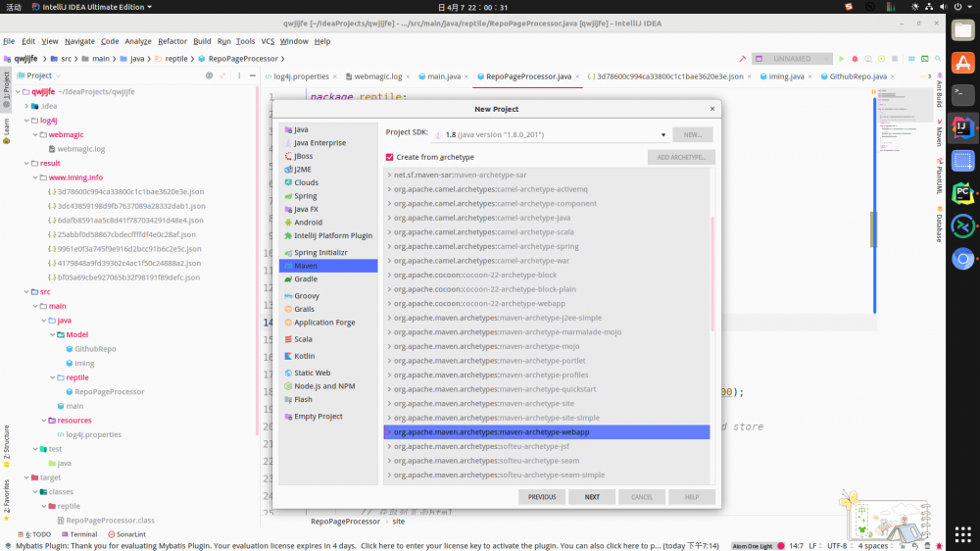This screenshot has height=551, width=980.
Task: Open Chromium browser from the dock
Action: tap(962, 258)
